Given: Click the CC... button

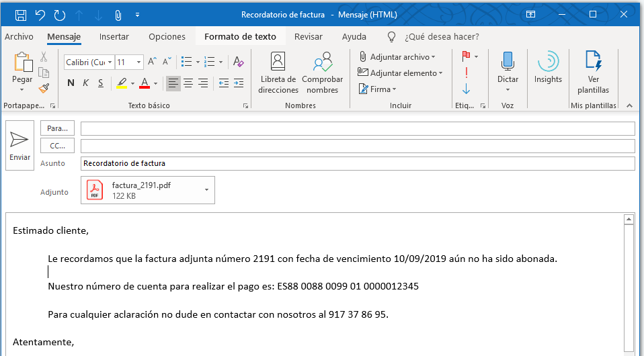Looking at the screenshot, I should point(57,146).
